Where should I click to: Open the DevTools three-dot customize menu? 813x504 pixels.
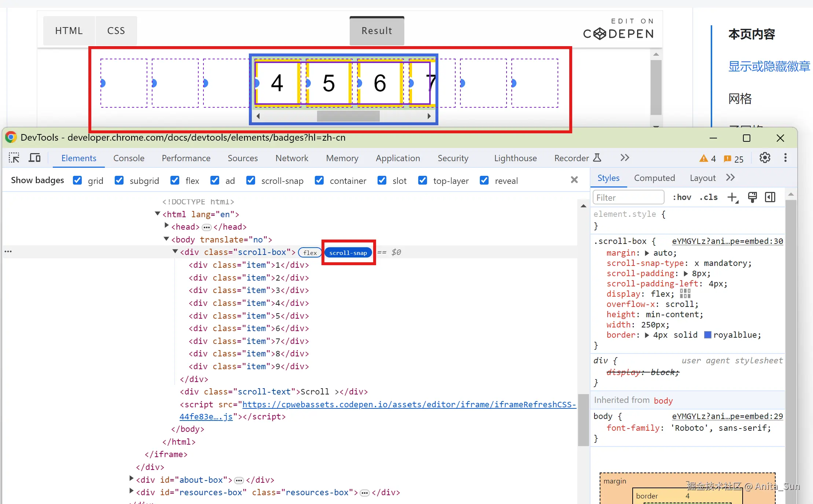pos(785,158)
